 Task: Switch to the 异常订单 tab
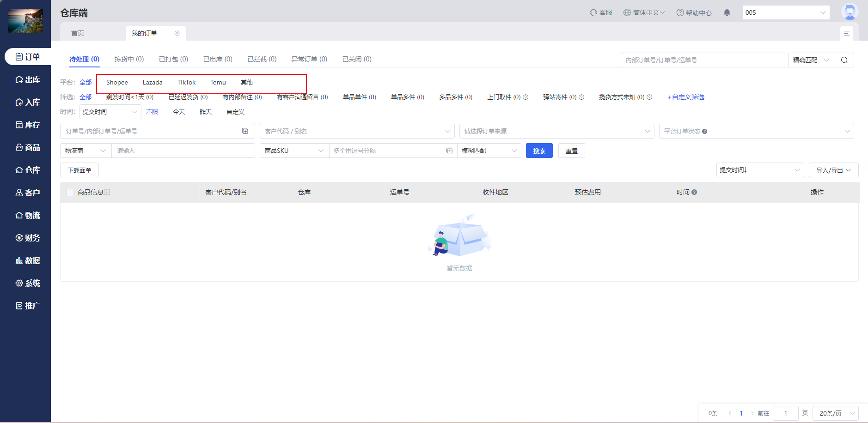coord(309,59)
